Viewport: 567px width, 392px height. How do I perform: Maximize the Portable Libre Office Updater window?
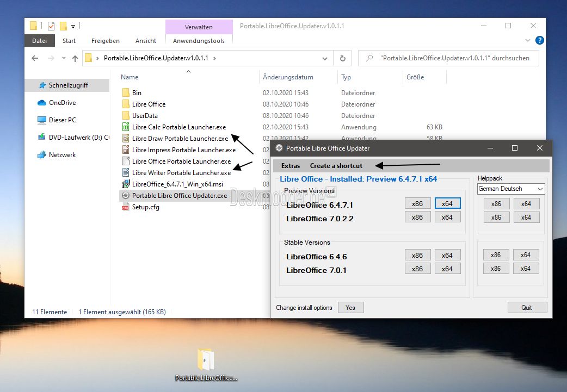515,148
